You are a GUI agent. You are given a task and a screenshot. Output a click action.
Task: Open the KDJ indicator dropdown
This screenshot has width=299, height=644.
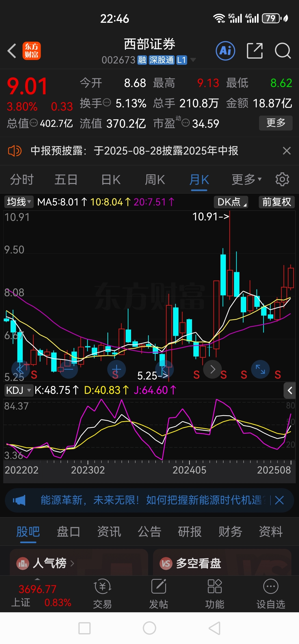pos(19,391)
